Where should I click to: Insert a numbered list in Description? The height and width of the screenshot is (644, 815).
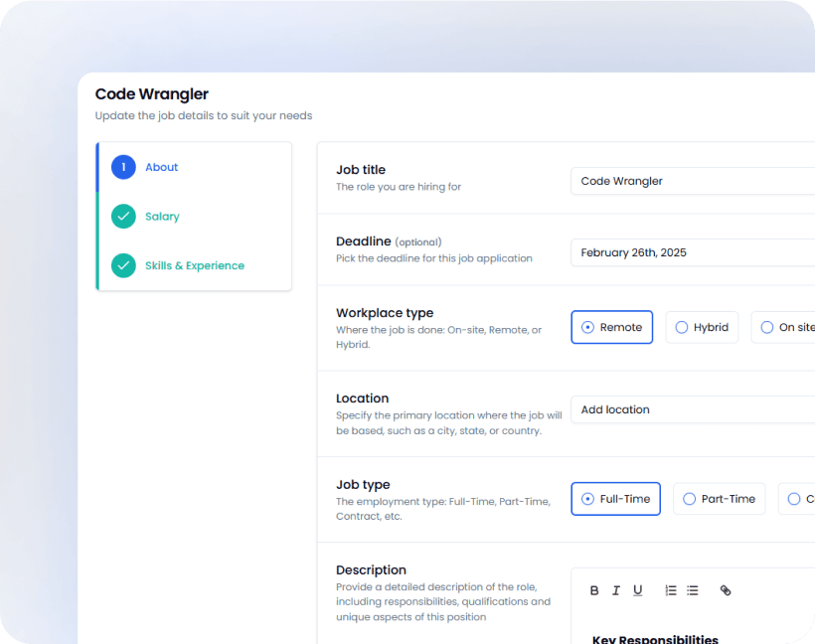(671, 590)
